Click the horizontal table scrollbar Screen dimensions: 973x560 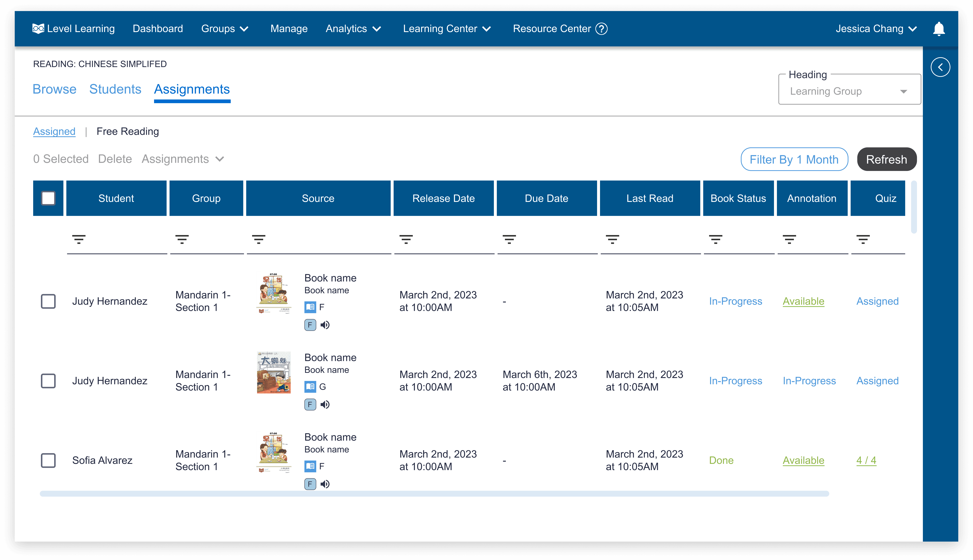(434, 493)
